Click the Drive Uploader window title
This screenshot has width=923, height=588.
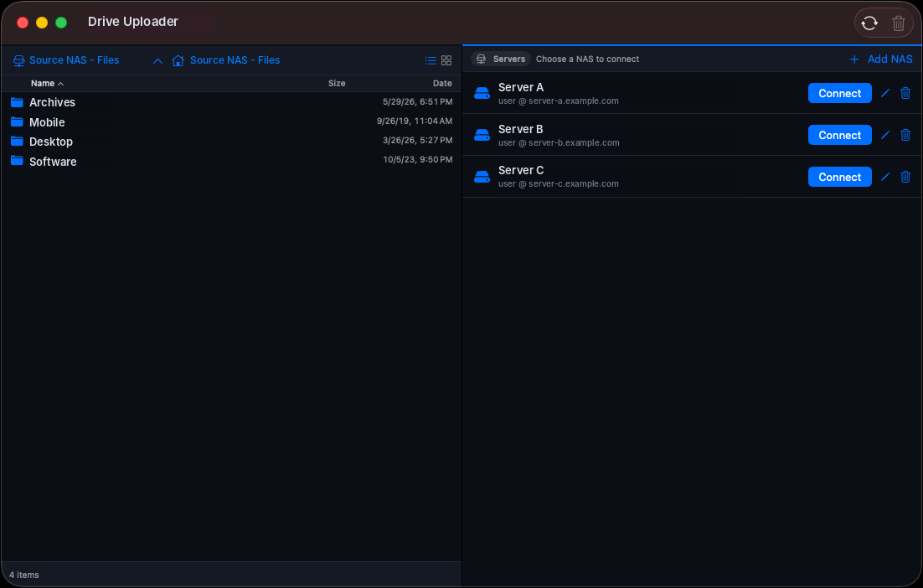click(x=133, y=22)
